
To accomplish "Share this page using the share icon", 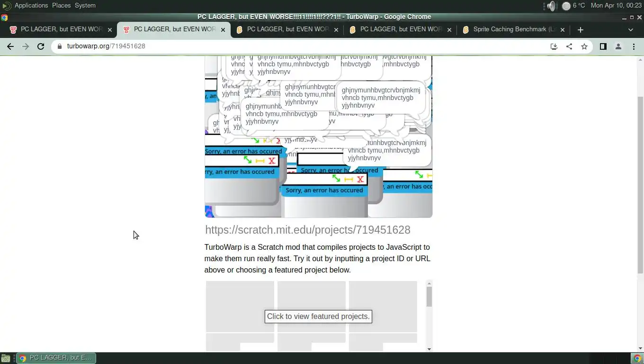I will 569,46.
